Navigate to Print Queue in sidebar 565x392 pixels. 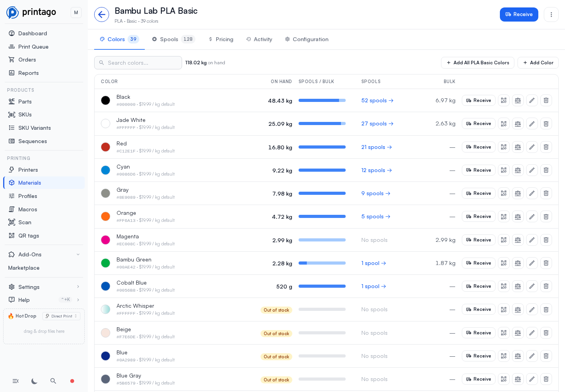tap(44, 47)
